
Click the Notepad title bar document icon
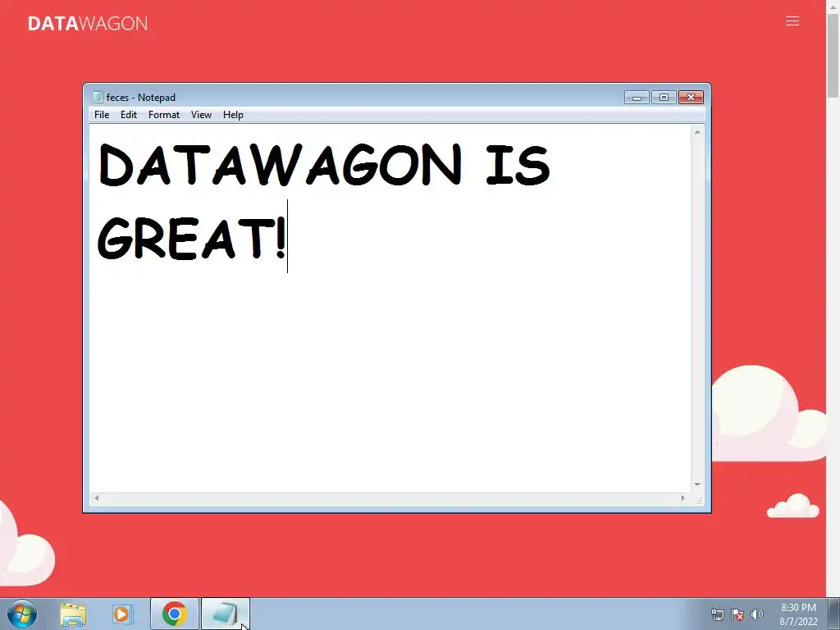(98, 97)
